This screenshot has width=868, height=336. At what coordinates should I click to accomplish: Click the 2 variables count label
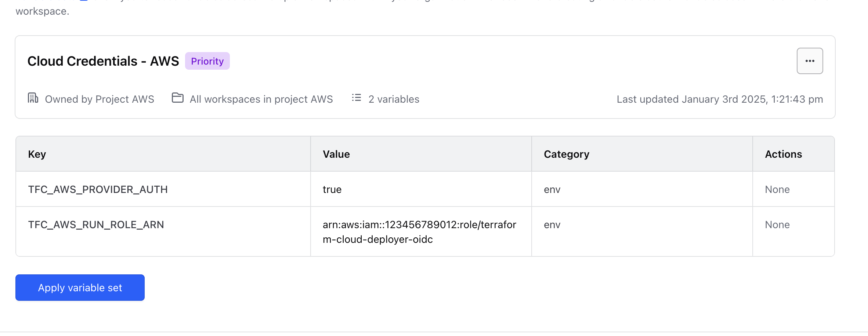click(394, 99)
